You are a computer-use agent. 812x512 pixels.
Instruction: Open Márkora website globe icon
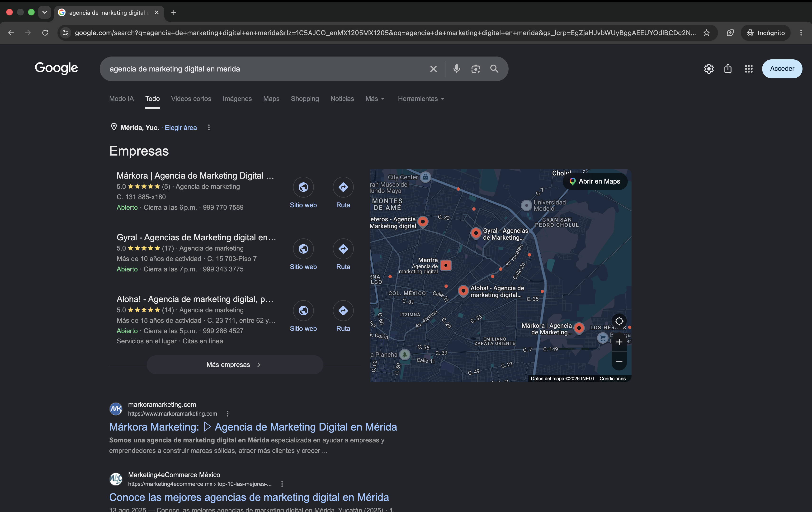point(303,187)
